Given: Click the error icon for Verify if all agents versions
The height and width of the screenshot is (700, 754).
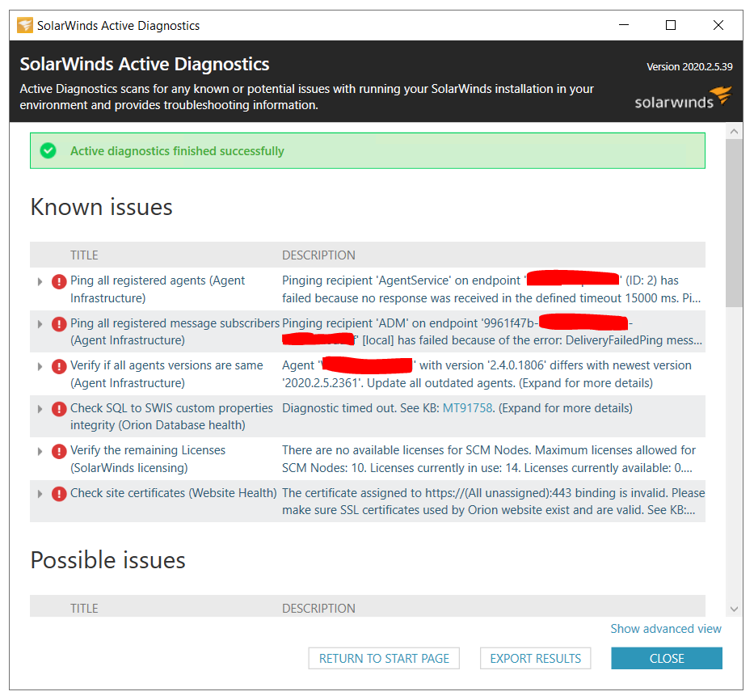Looking at the screenshot, I should (59, 367).
